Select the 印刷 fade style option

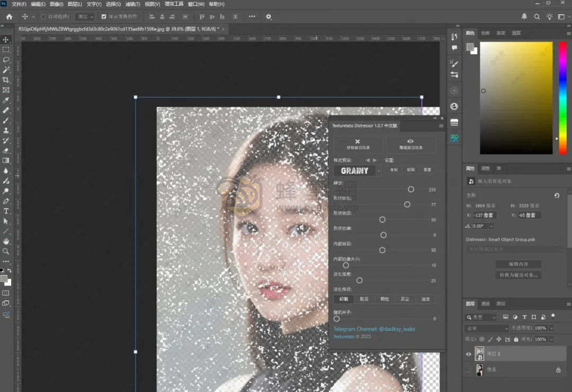(344, 299)
